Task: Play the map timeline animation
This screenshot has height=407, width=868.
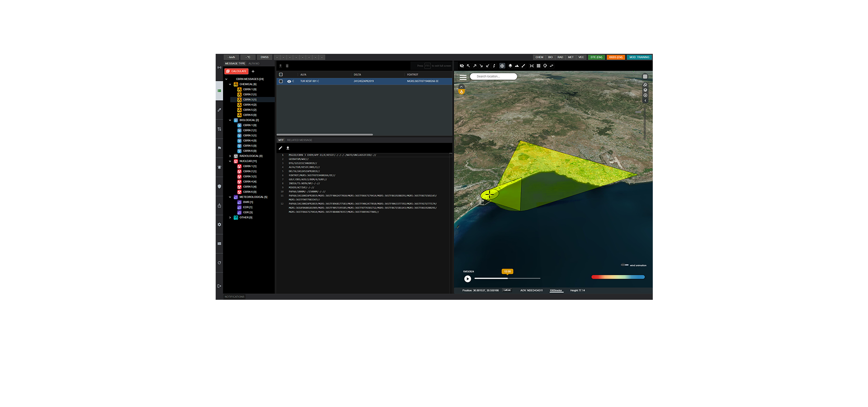Action: (x=467, y=279)
